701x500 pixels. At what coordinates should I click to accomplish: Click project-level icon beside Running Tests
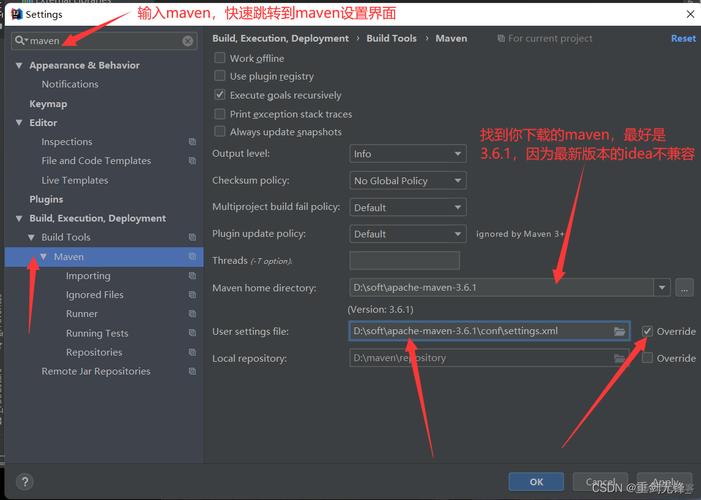click(x=192, y=333)
